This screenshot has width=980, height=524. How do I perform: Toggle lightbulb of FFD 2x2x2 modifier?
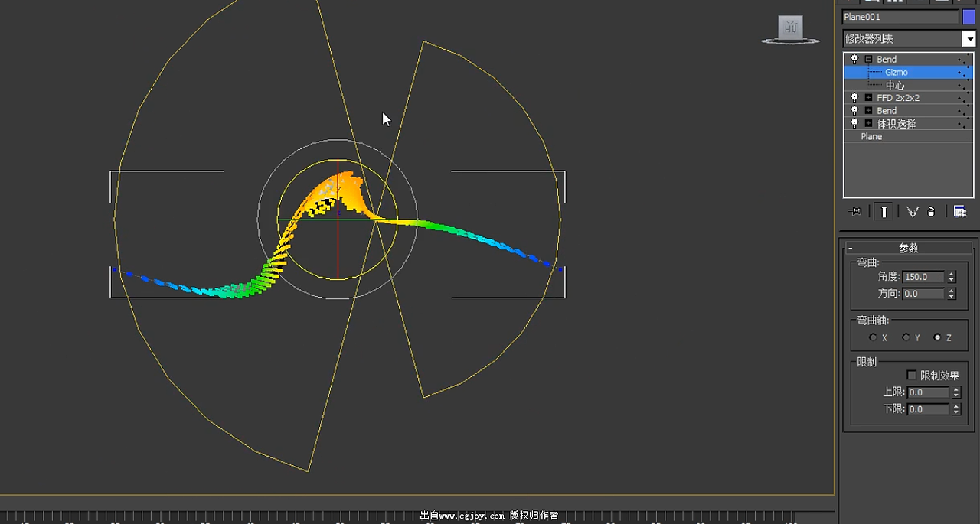854,98
